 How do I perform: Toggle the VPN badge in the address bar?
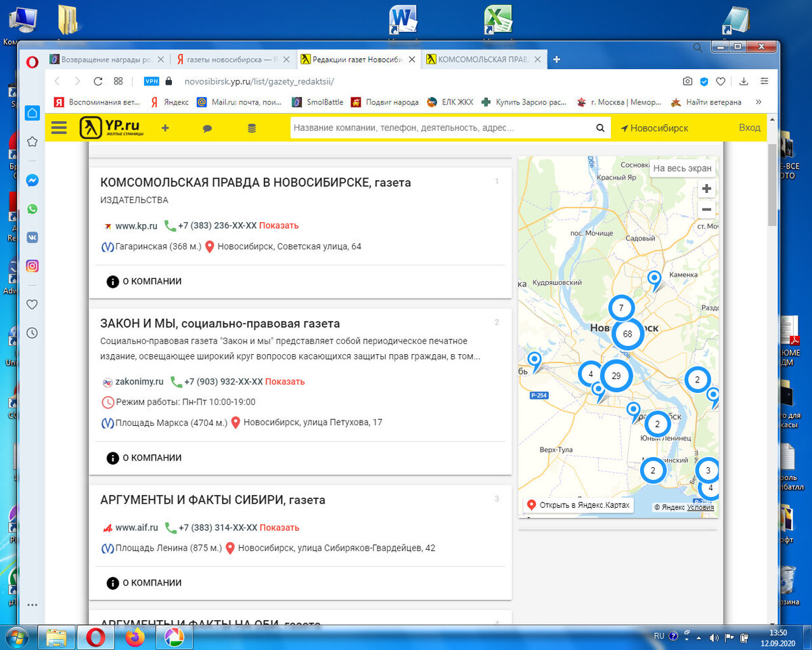152,81
